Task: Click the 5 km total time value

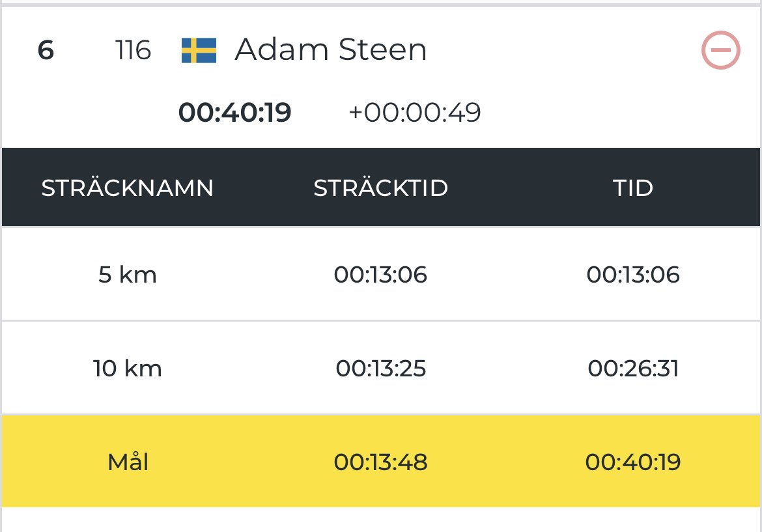Action: pos(633,275)
